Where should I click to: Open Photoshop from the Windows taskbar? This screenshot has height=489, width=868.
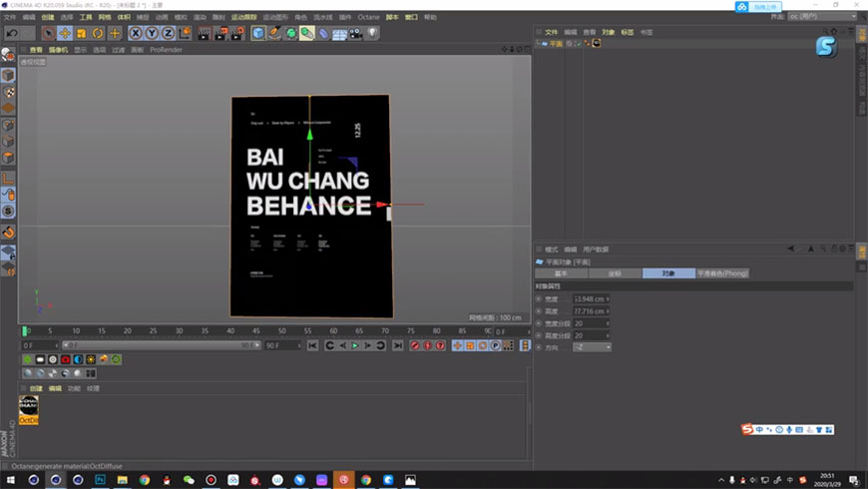[100, 480]
